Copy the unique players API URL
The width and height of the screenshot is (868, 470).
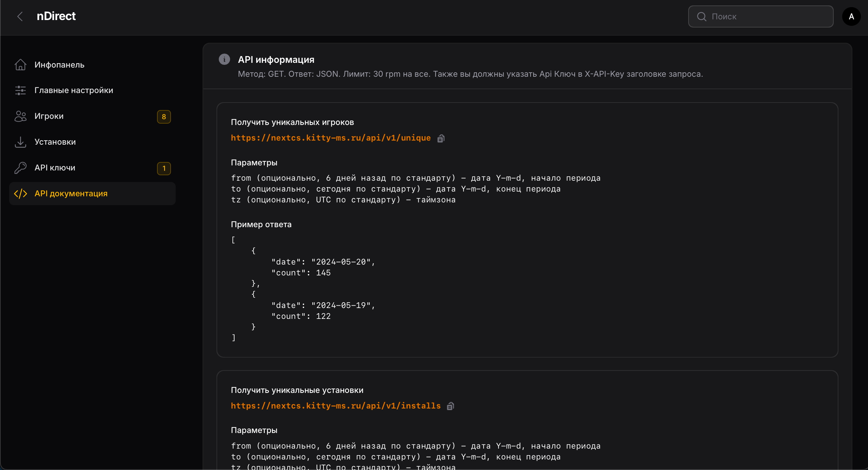pos(441,138)
